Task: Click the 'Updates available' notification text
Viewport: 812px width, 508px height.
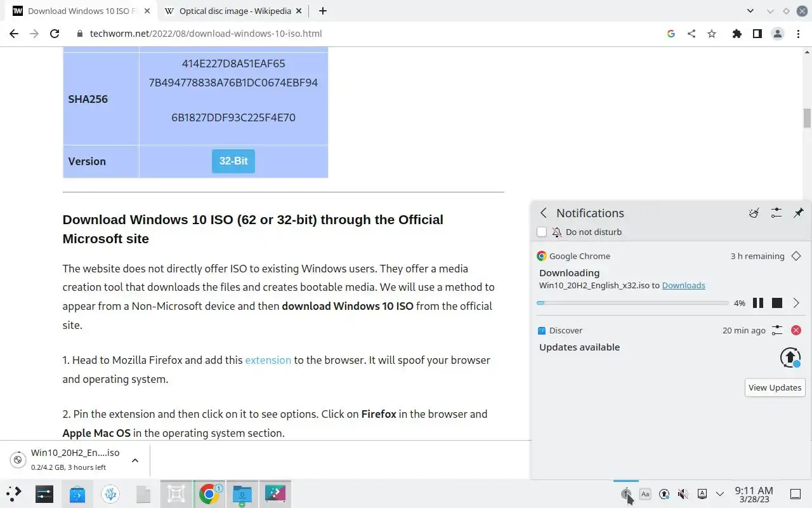Action: (x=579, y=347)
